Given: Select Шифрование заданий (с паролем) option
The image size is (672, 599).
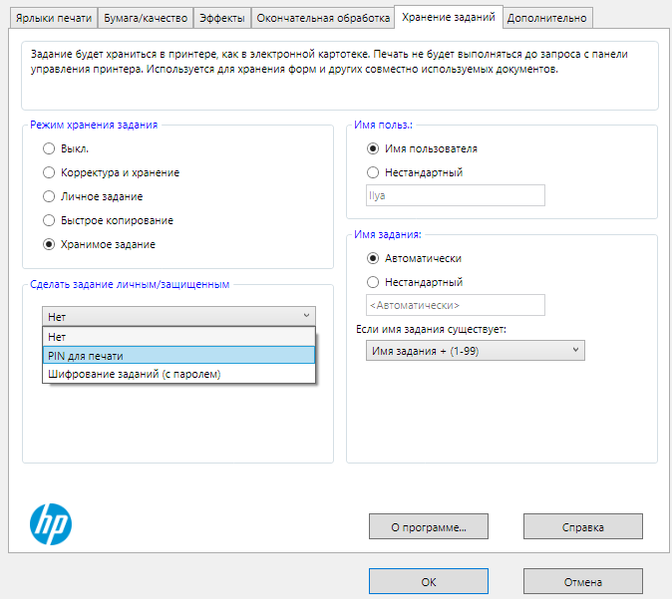Looking at the screenshot, I should tap(178, 374).
